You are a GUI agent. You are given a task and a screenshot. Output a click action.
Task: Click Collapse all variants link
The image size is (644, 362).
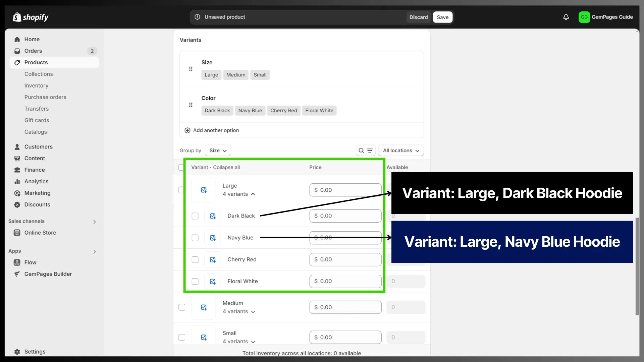[x=226, y=167]
